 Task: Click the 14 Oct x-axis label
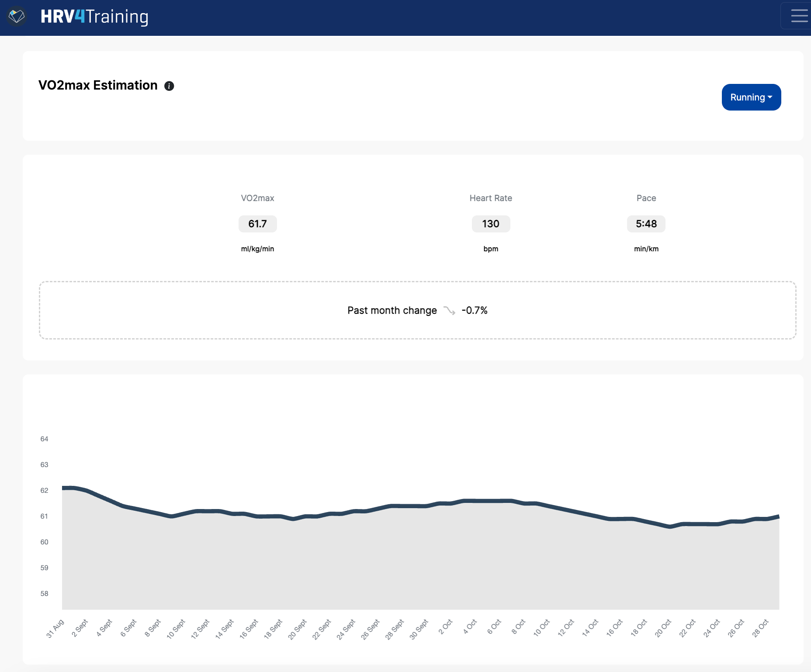590,627
